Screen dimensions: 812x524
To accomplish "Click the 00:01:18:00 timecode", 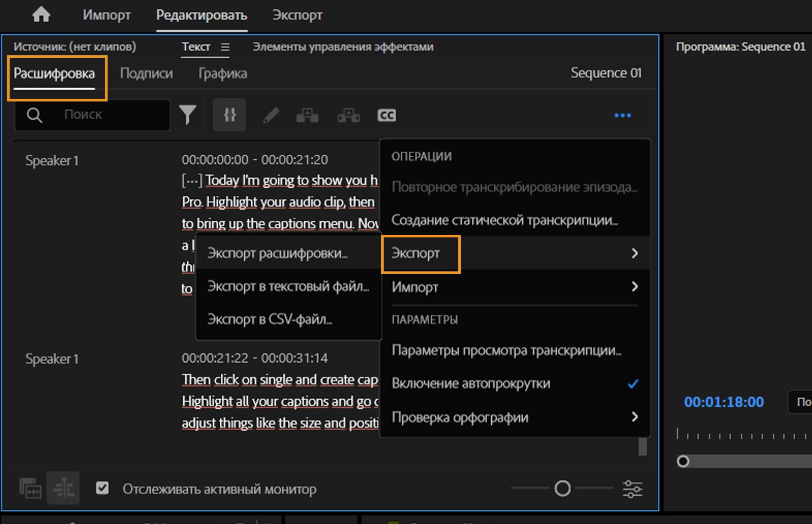I will 724,402.
